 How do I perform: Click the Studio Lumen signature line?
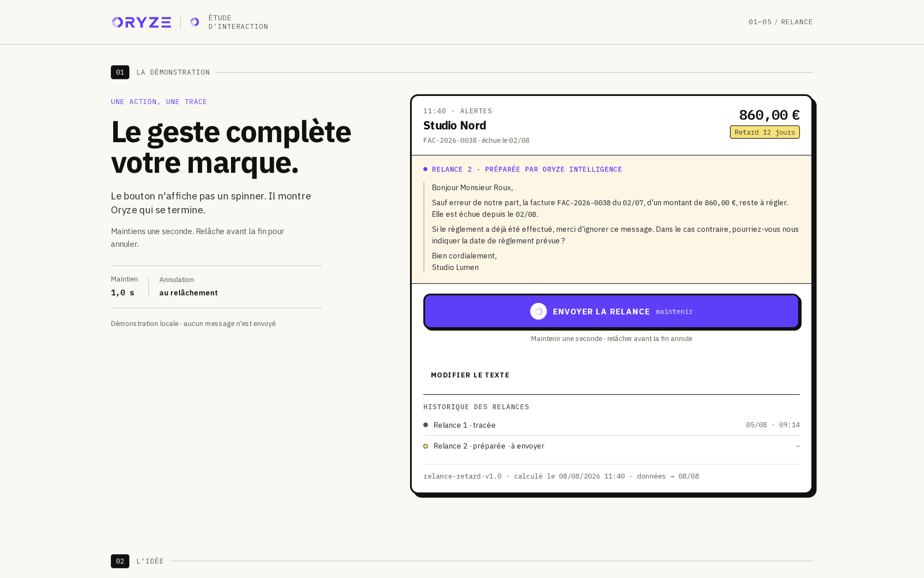(455, 267)
